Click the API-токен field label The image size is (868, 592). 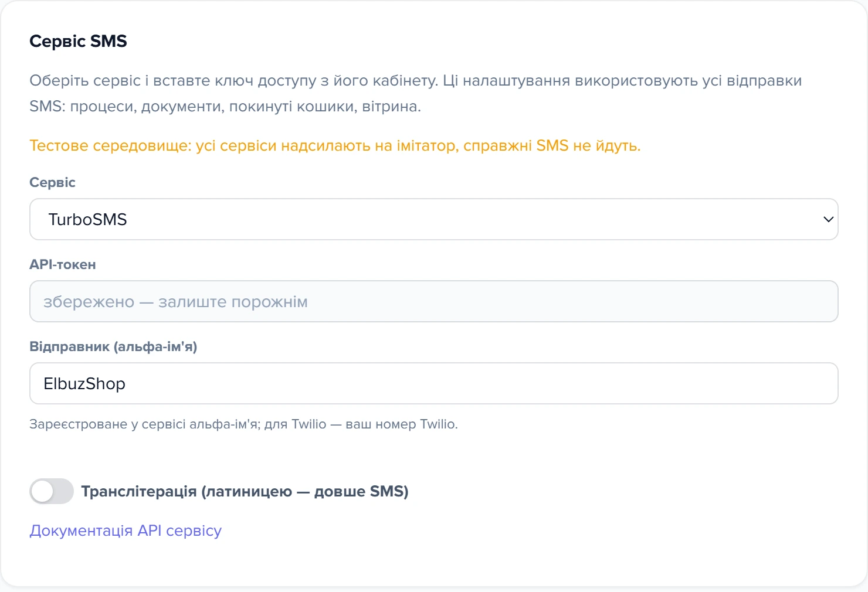pos(63,264)
